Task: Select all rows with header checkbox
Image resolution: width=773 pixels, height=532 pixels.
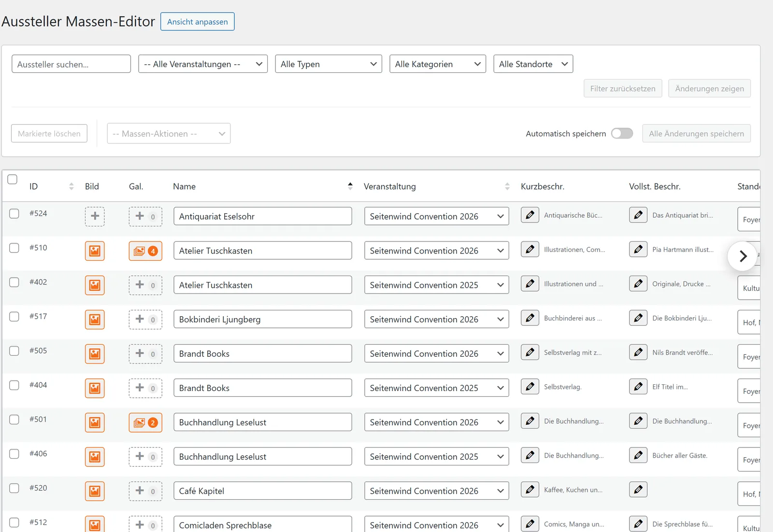Action: click(x=13, y=179)
